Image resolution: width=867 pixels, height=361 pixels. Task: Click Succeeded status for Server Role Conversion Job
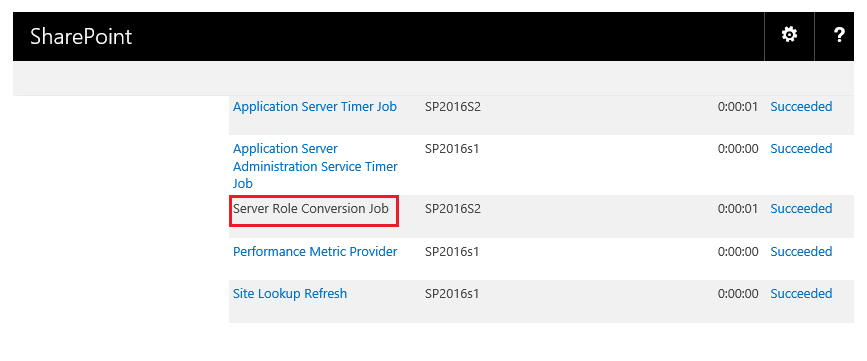click(801, 208)
